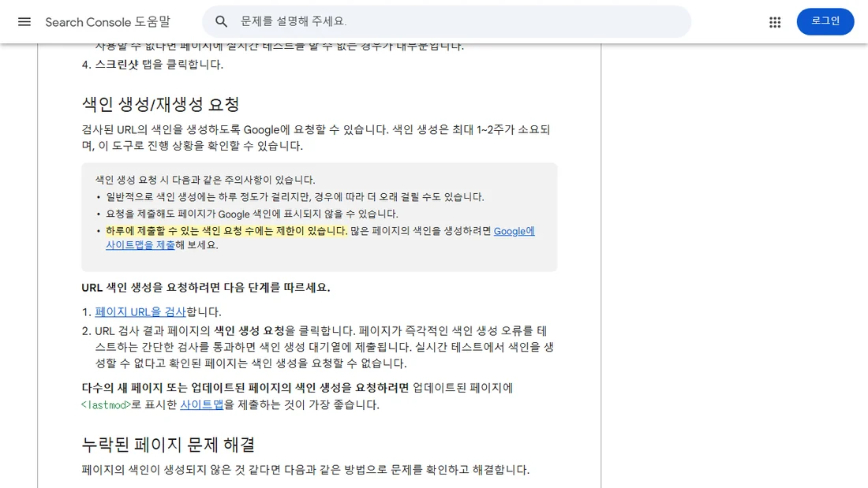The height and width of the screenshot is (488, 868).
Task: Click the 일반적으로 색인 생성에는 하루 bullet
Action: [x=295, y=197]
